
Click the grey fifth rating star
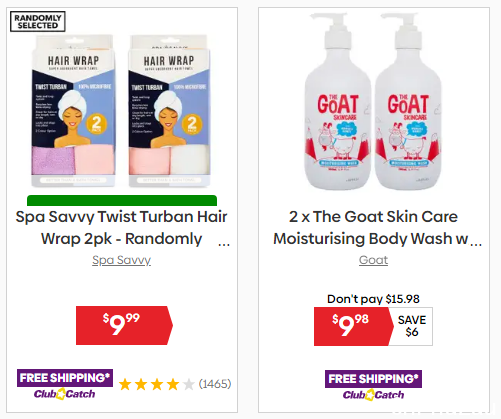click(189, 384)
